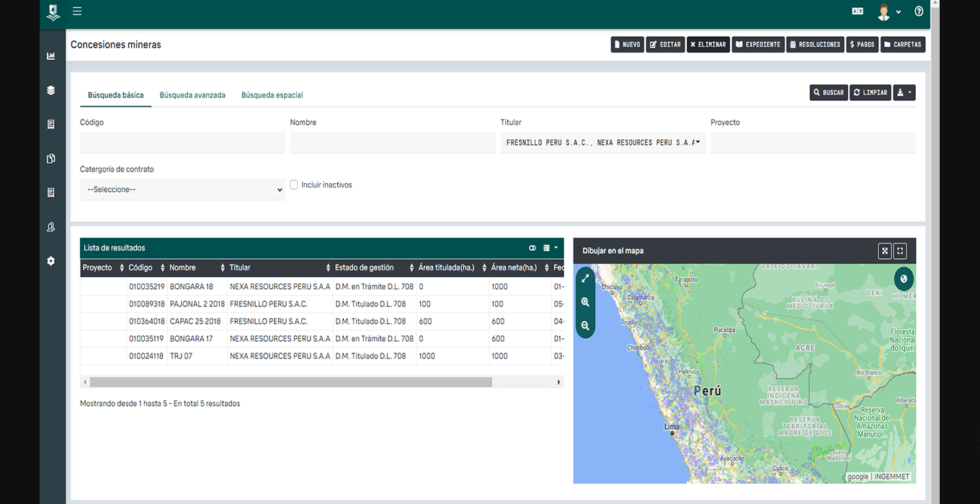Open the download export dropdown
The width and height of the screenshot is (980, 504).
pyautogui.click(x=904, y=92)
